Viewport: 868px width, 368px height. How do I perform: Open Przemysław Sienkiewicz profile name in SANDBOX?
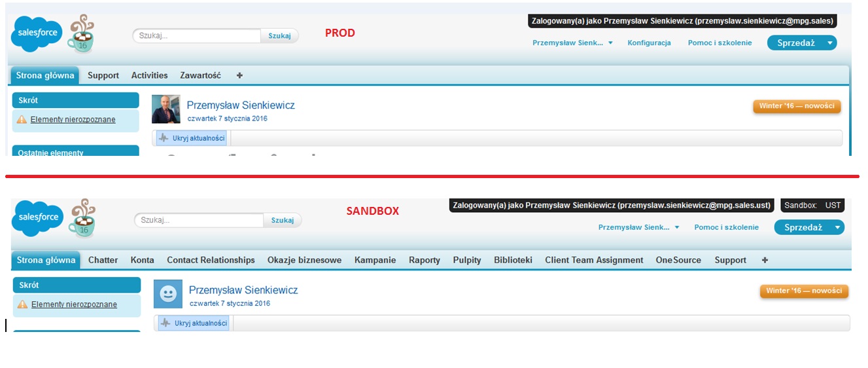(x=243, y=289)
